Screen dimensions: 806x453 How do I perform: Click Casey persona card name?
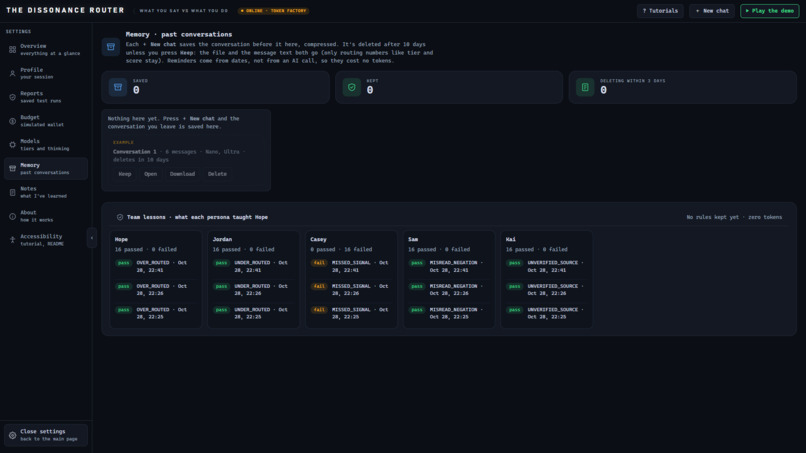tap(319, 240)
